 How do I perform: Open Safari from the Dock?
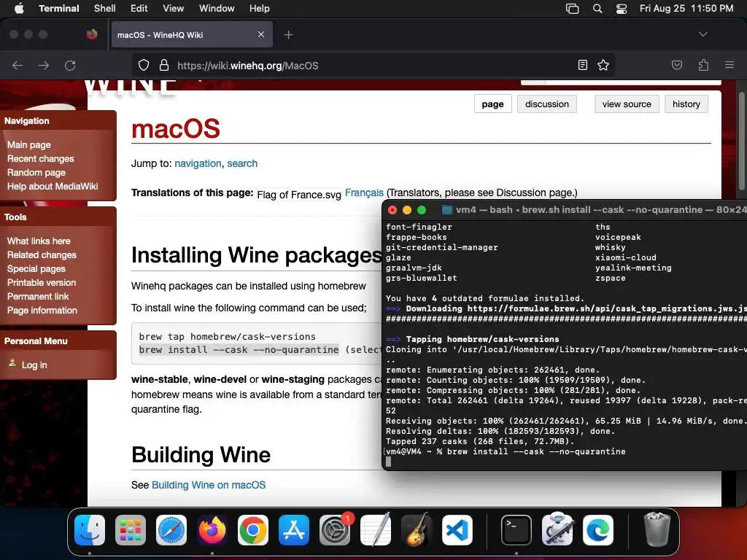171,530
